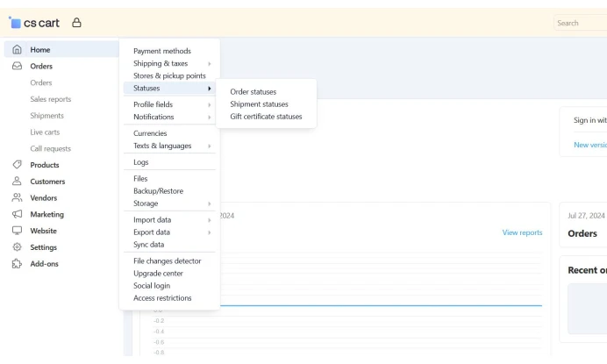Select Gift certificate statuses menu entry
Viewport: 607px width, 364px height.
[x=266, y=116]
